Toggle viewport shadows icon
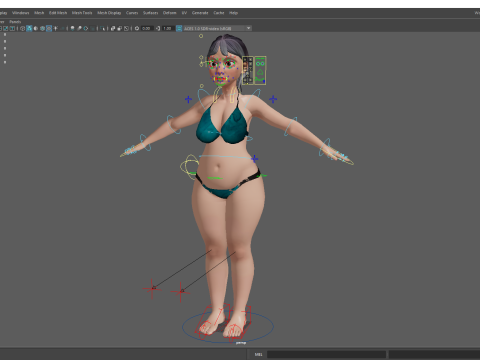The image size is (480, 360). (62, 28)
